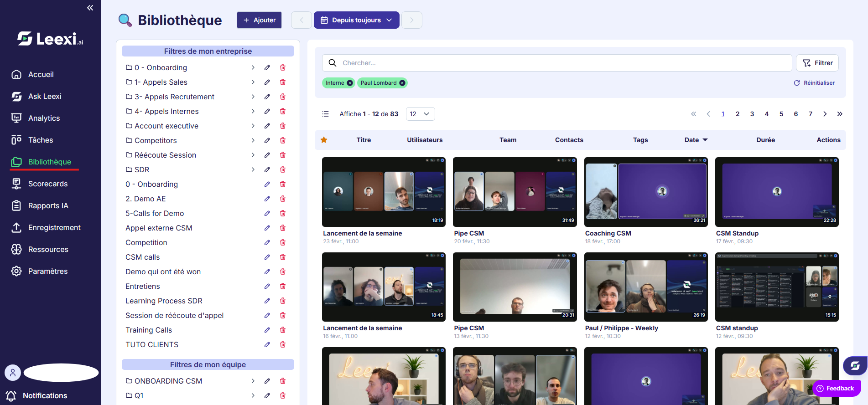Screen dimensions: 868x405
Task: Expand the 1- Appels Sales folder
Action: click(253, 82)
